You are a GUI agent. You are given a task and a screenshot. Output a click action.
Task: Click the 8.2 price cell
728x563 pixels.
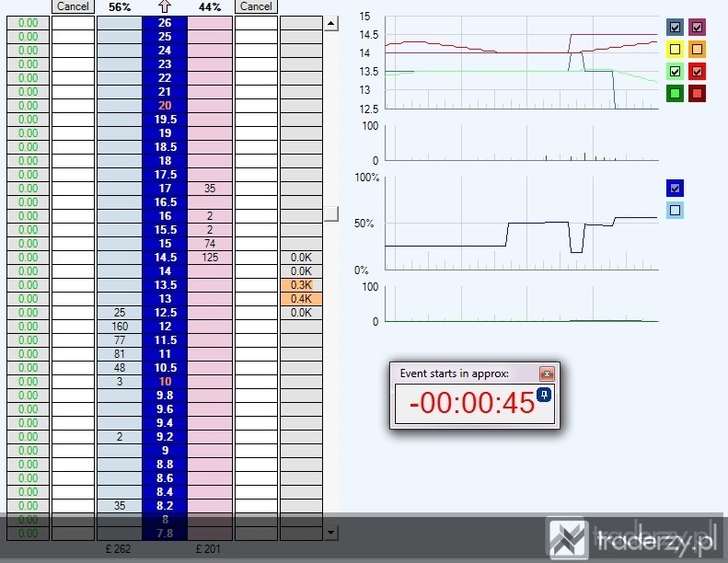(165, 505)
